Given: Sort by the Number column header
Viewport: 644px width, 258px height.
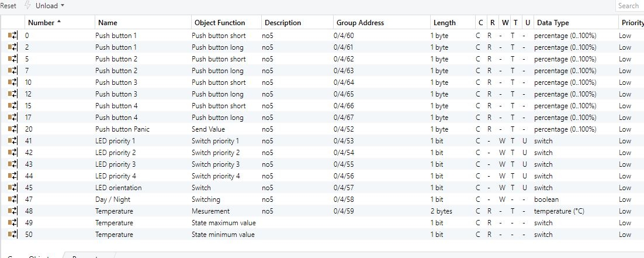Looking at the screenshot, I should [41, 23].
